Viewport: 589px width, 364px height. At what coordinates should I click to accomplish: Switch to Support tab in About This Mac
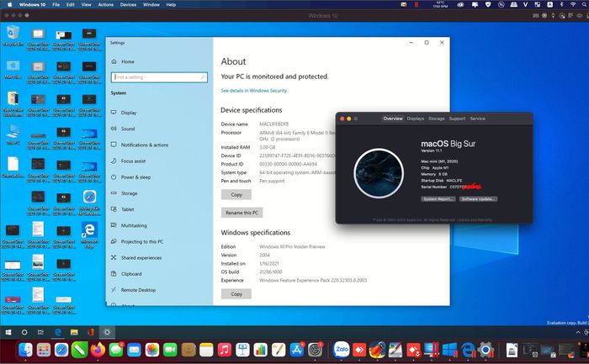[457, 119]
